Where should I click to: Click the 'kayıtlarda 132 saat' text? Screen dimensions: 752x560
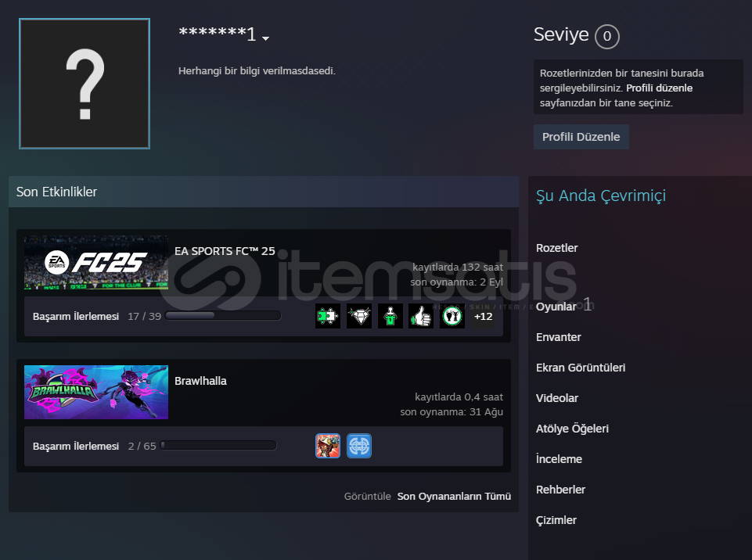(x=458, y=267)
